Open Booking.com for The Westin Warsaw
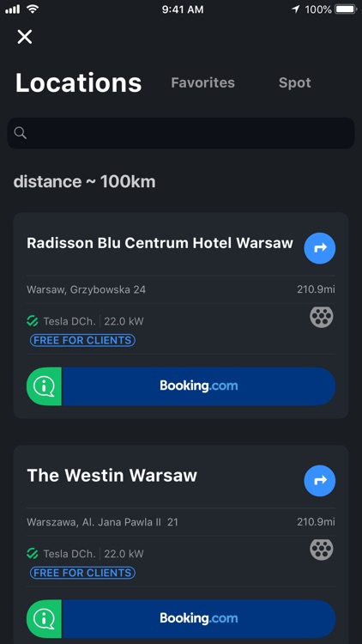The height and width of the screenshot is (644, 362). click(199, 619)
